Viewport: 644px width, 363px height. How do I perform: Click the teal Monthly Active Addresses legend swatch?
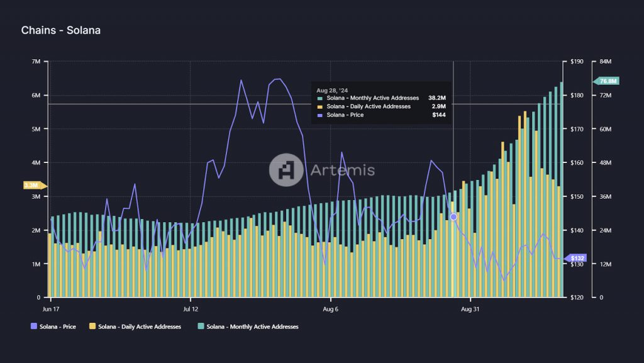(x=201, y=327)
